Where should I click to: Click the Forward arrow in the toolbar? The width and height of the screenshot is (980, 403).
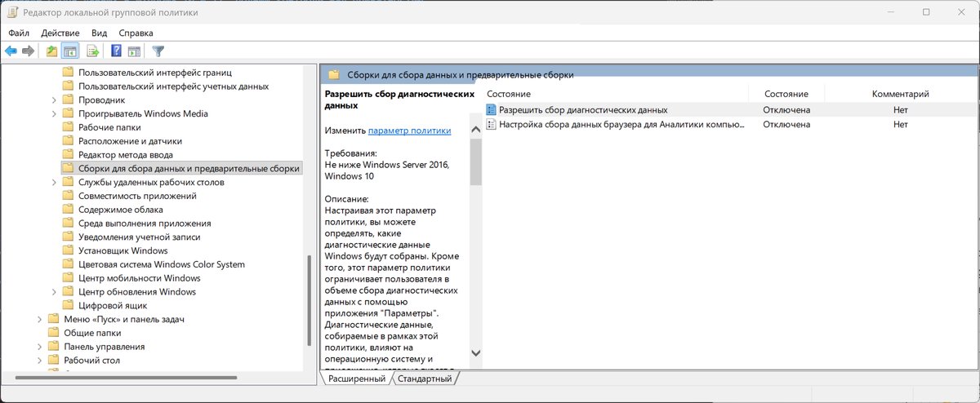pos(28,51)
